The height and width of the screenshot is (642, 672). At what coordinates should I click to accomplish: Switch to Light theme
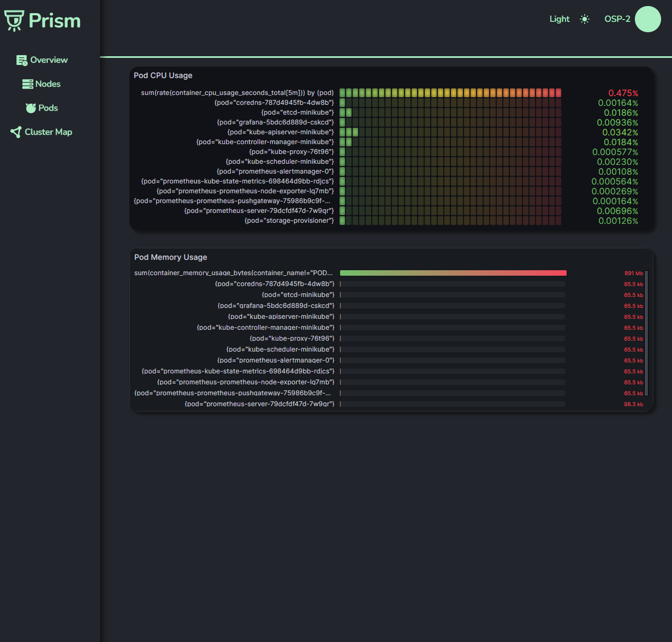(x=560, y=19)
